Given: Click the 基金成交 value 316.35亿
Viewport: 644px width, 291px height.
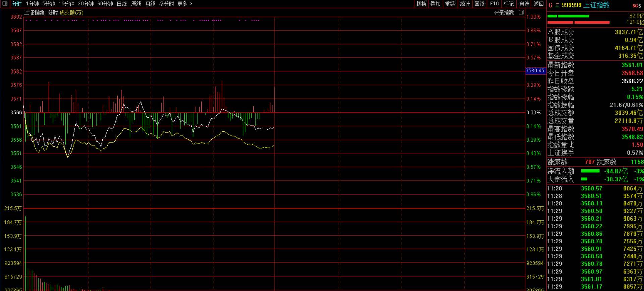Looking at the screenshot, I should 631,56.
